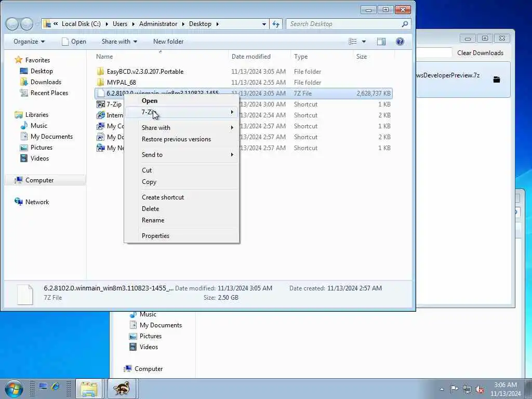This screenshot has width=532, height=399.
Task: Open the view options dropdown arrow
Action: click(364, 42)
